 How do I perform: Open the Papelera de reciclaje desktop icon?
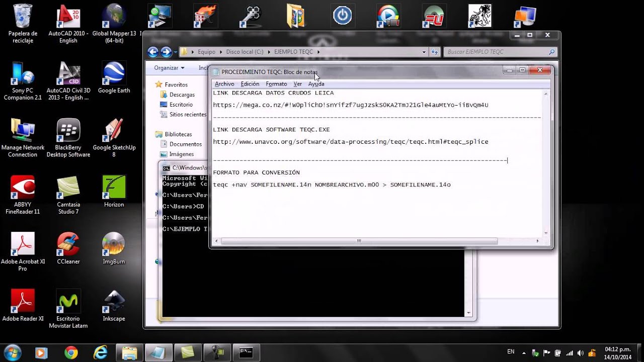[23, 23]
